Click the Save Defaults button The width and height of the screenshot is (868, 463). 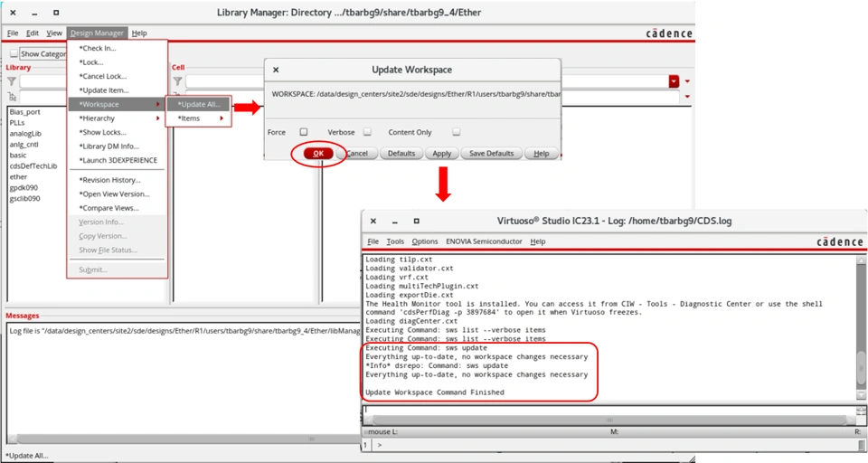click(x=492, y=154)
